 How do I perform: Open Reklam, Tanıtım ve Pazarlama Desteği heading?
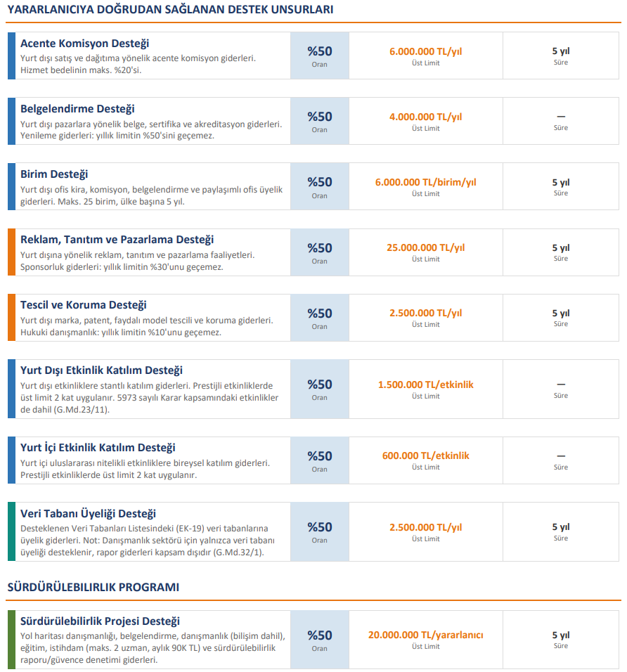point(117,240)
